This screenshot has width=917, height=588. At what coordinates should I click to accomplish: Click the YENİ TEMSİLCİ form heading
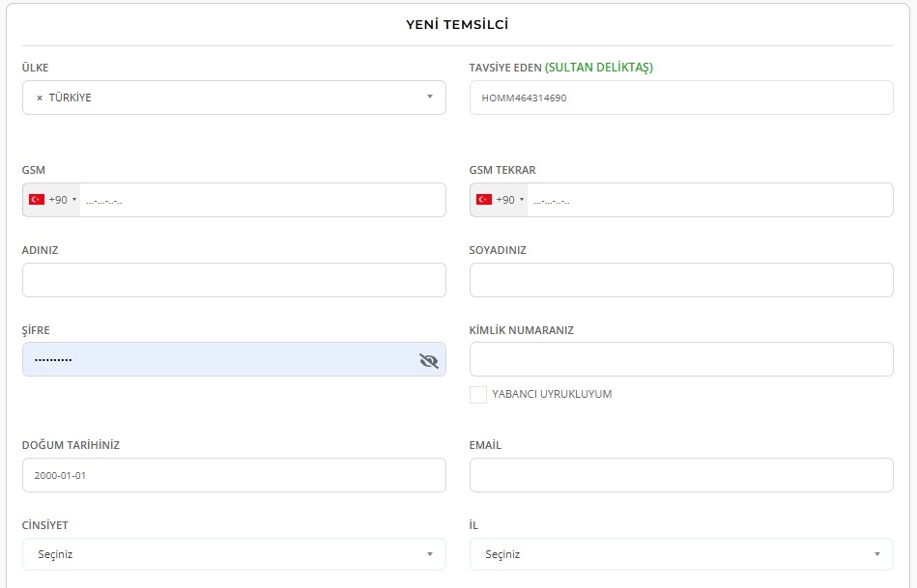coord(457,24)
